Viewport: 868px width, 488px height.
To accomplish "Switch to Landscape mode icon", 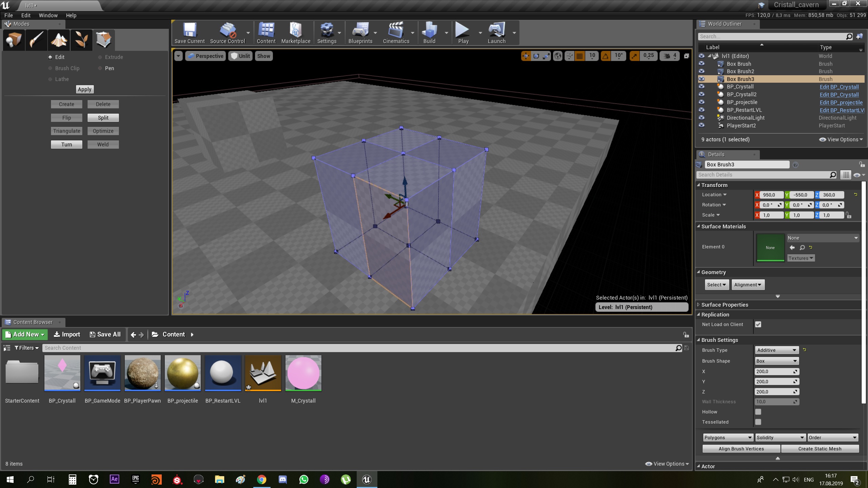I will (59, 40).
